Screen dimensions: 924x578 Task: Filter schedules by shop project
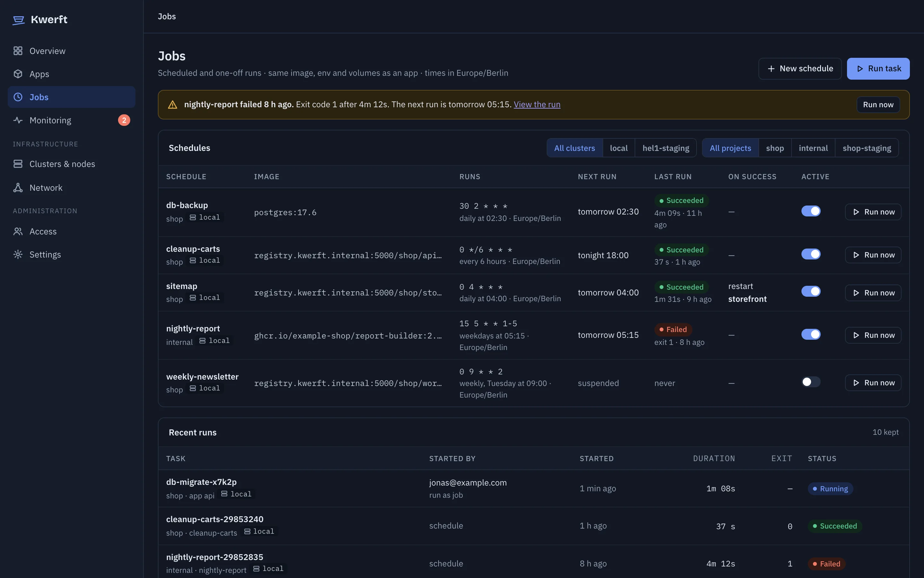[x=775, y=148]
